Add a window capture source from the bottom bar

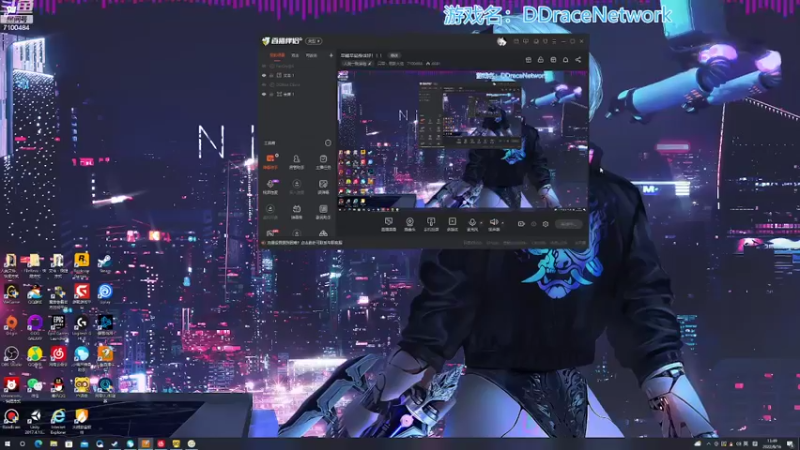click(452, 224)
